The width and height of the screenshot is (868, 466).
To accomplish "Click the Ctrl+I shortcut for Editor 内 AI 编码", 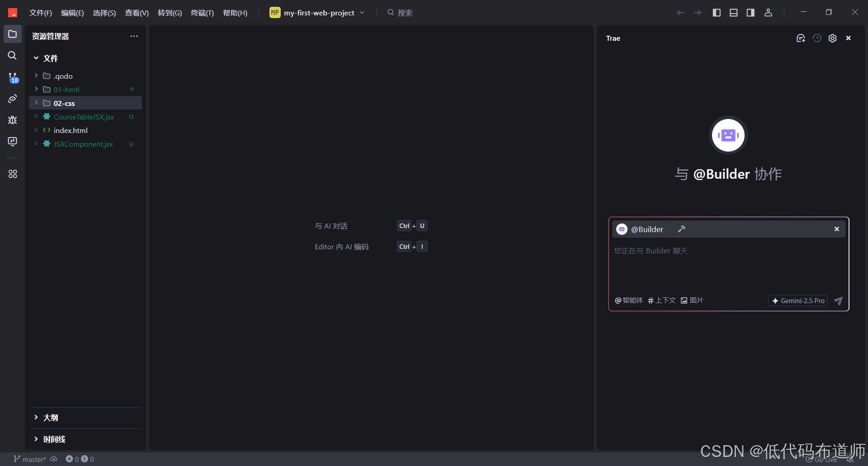I will point(412,247).
